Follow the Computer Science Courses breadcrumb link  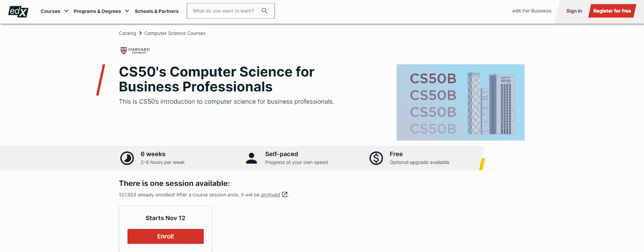[x=175, y=33]
